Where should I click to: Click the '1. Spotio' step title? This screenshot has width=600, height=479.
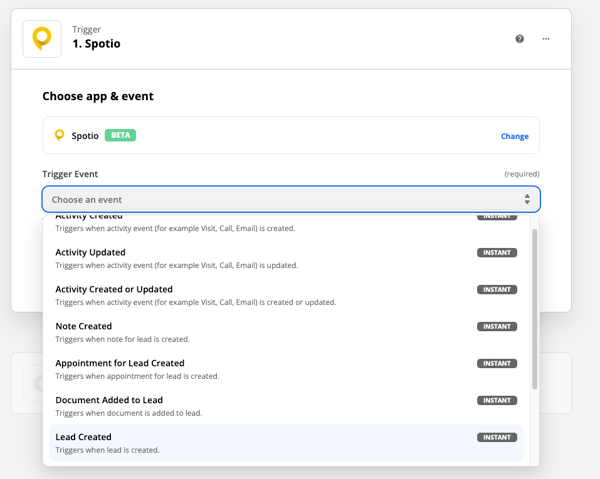(96, 44)
